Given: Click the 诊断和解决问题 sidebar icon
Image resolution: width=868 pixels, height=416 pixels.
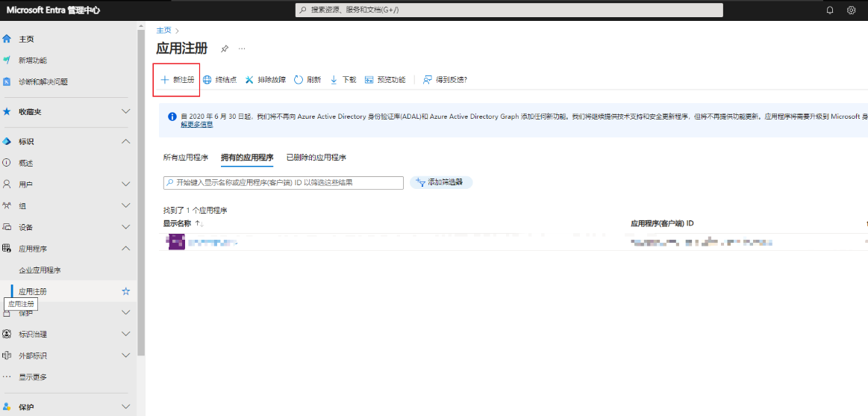Looking at the screenshot, I should tap(7, 81).
